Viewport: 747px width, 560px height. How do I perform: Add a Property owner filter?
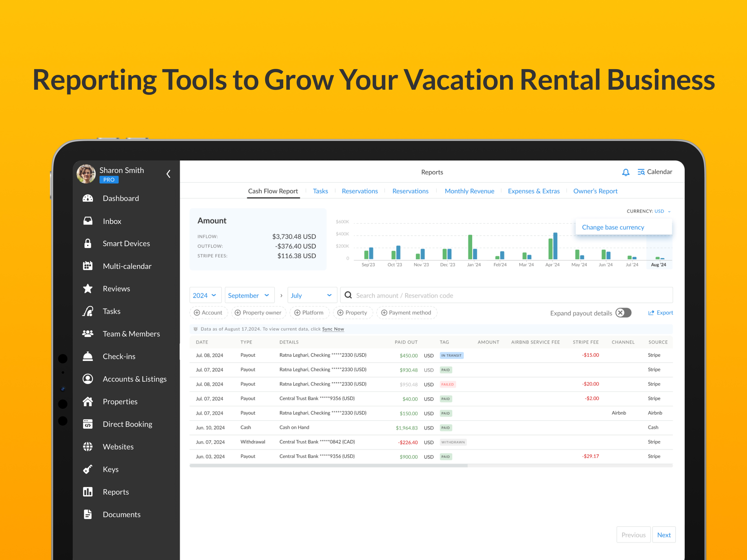(258, 313)
